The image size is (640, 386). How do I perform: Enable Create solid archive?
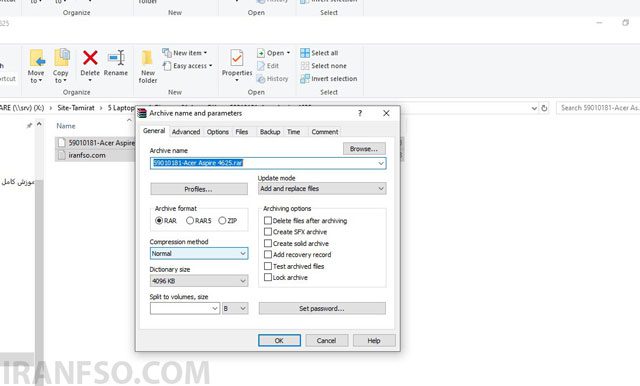tap(268, 243)
